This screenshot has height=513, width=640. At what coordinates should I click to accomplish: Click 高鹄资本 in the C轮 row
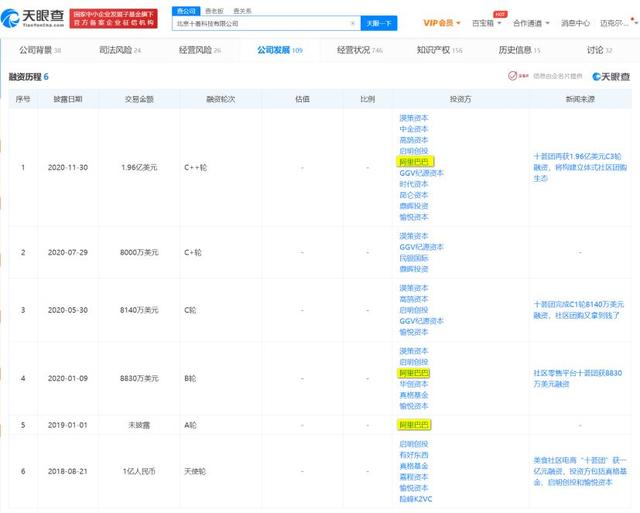(414, 299)
